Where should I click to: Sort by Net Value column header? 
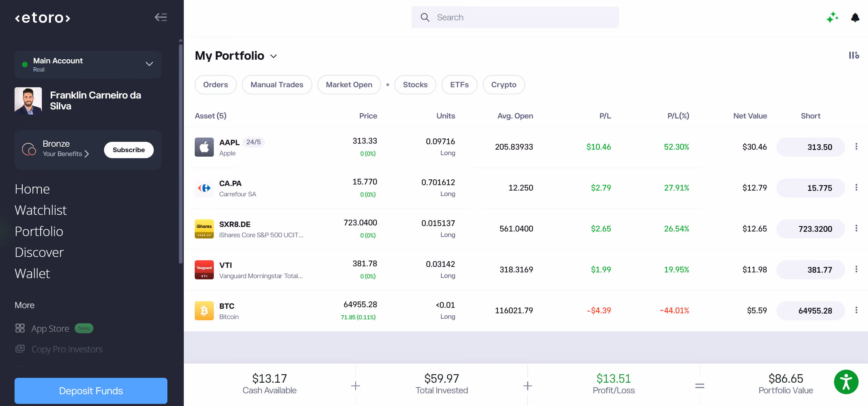point(750,116)
